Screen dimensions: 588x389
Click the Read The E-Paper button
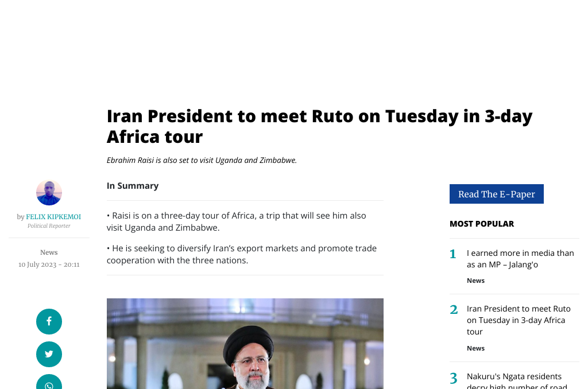496,194
